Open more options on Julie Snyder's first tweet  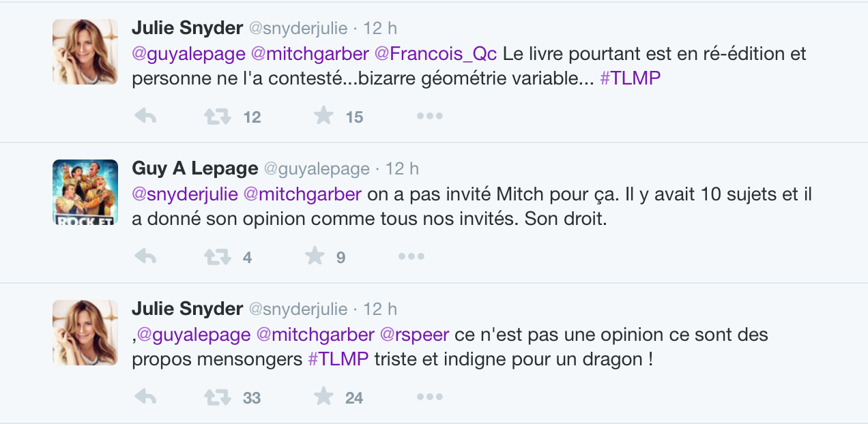click(430, 117)
